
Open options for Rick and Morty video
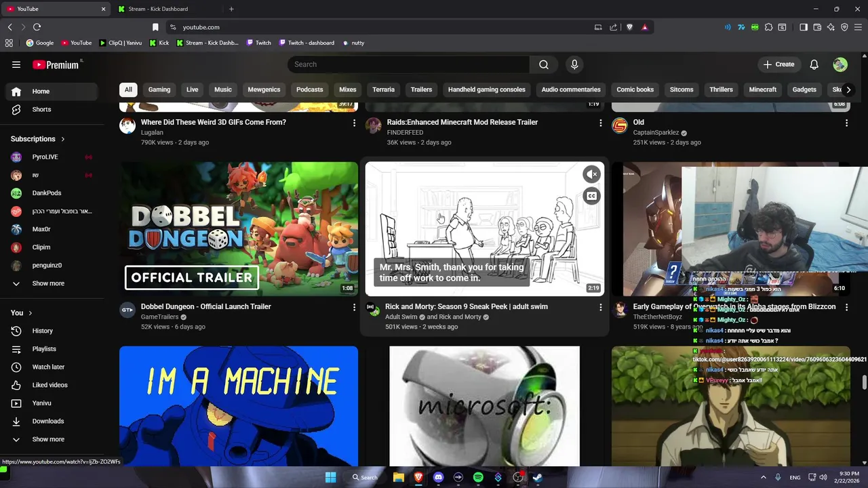[600, 307]
